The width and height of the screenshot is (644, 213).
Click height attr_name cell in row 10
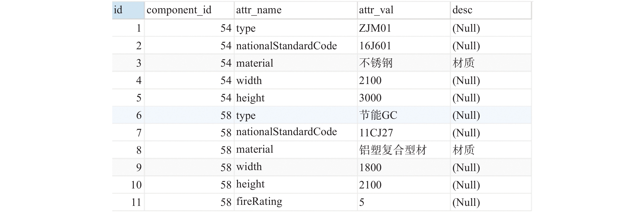(x=296, y=185)
